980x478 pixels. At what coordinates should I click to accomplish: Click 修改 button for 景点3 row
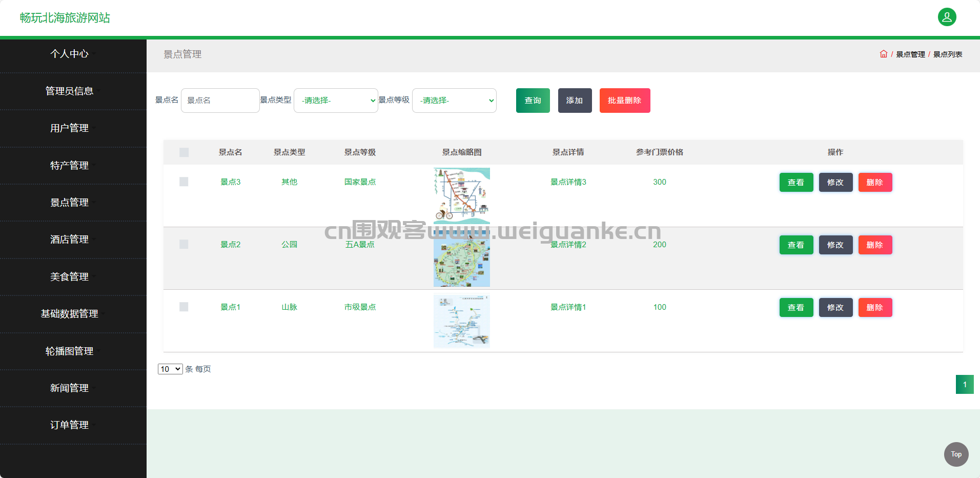(x=835, y=183)
